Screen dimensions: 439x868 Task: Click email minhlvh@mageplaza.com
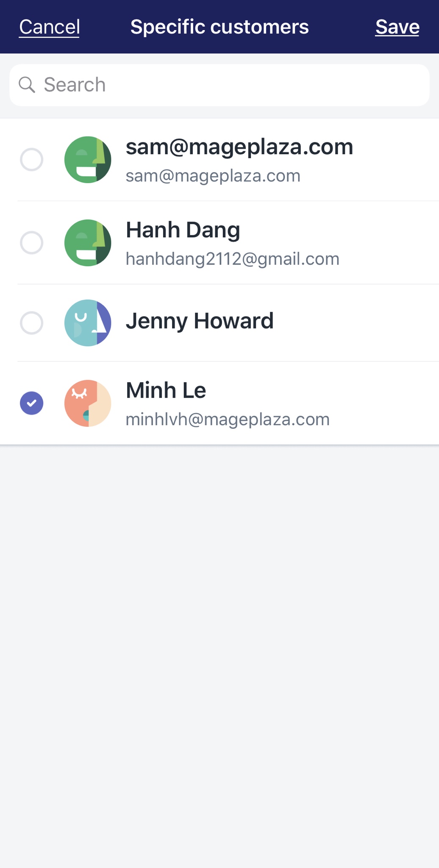pyautogui.click(x=228, y=420)
